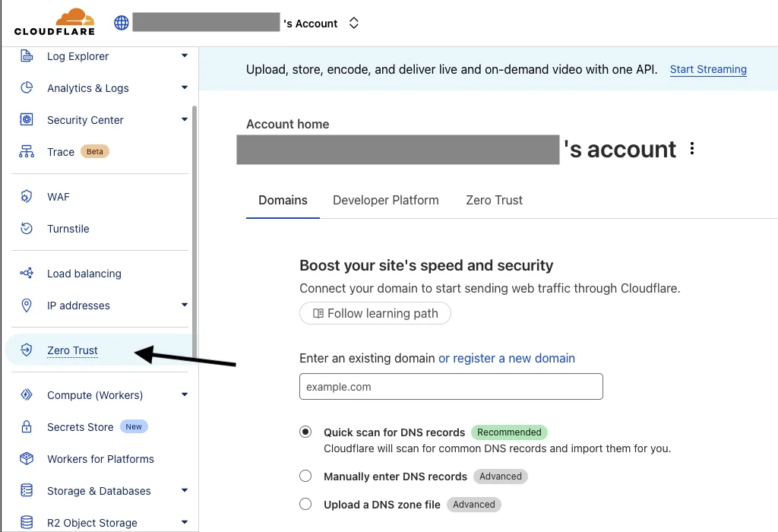Click 'or register a new domain' link
This screenshot has height=532, width=778.
point(507,358)
